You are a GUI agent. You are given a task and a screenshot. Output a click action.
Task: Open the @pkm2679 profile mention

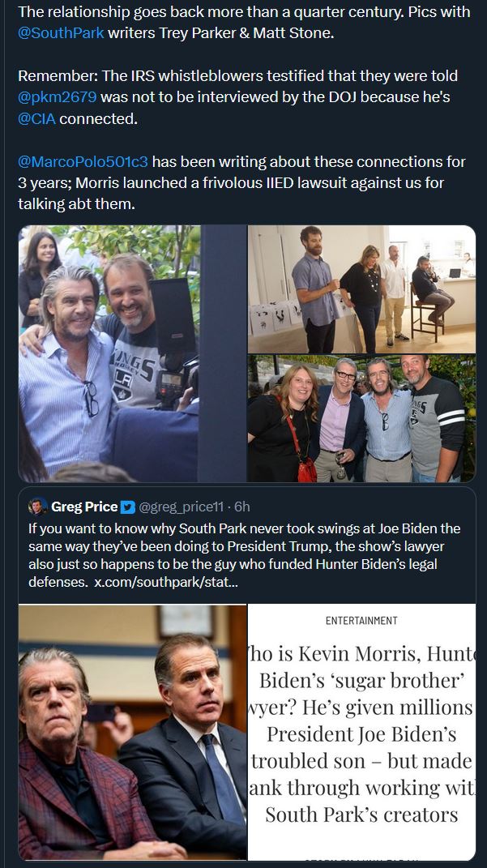point(57,97)
